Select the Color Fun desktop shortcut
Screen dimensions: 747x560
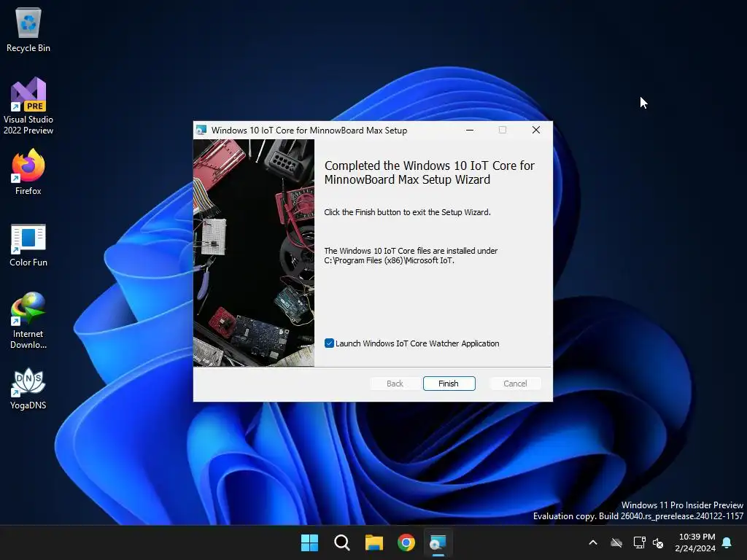click(x=28, y=245)
